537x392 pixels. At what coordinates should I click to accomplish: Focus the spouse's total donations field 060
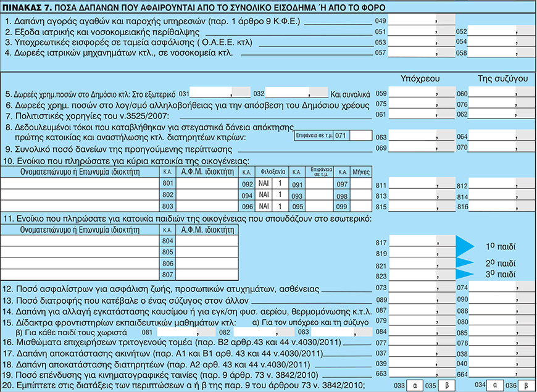click(501, 93)
